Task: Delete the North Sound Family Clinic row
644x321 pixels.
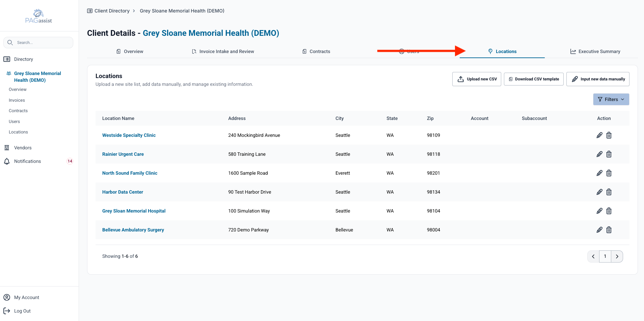Action: click(609, 173)
